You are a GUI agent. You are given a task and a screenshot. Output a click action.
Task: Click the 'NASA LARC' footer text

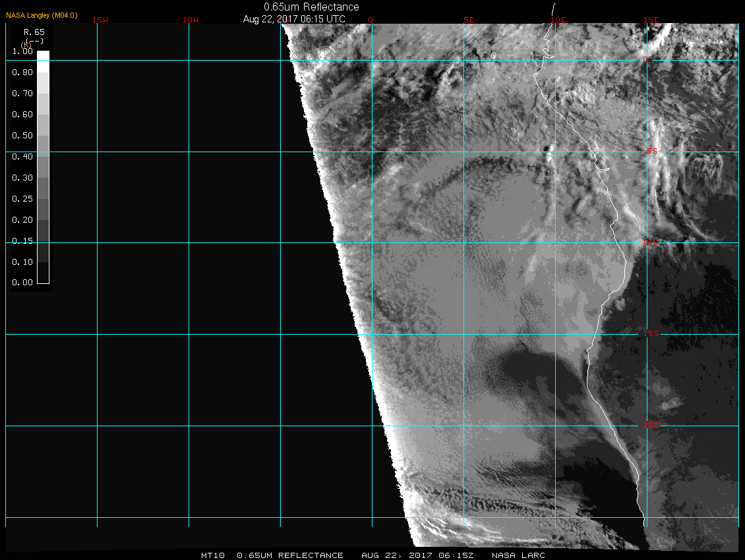(x=518, y=555)
